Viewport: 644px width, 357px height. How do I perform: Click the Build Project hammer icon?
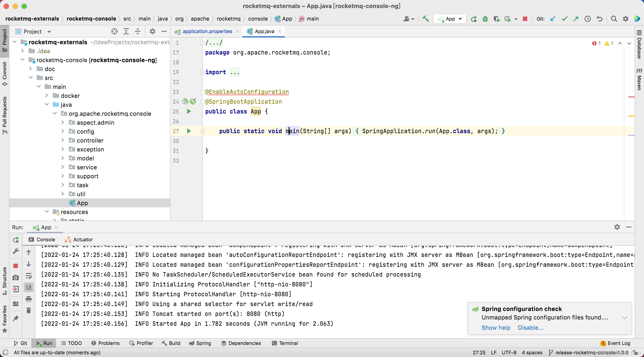point(425,19)
